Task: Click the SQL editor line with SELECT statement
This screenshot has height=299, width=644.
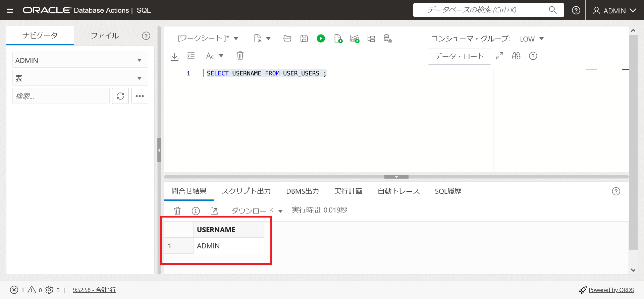Action: click(266, 73)
